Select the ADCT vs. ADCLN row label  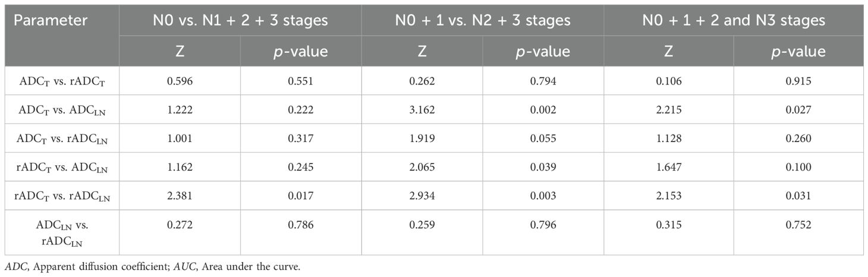(x=60, y=110)
